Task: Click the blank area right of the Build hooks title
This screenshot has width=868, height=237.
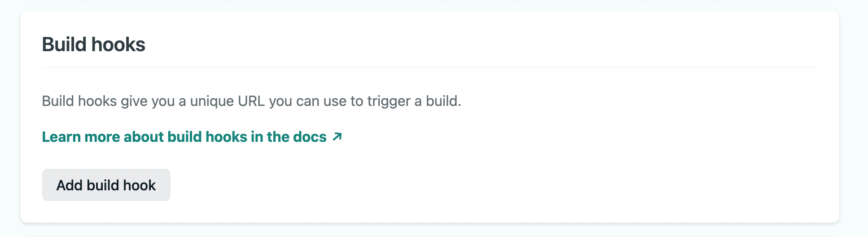Action: tap(449, 44)
